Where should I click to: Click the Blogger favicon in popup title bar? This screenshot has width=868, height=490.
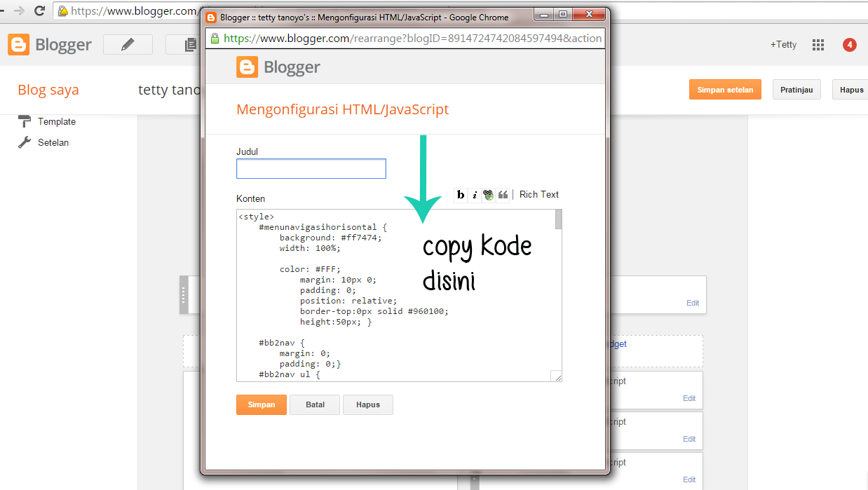pyautogui.click(x=211, y=17)
